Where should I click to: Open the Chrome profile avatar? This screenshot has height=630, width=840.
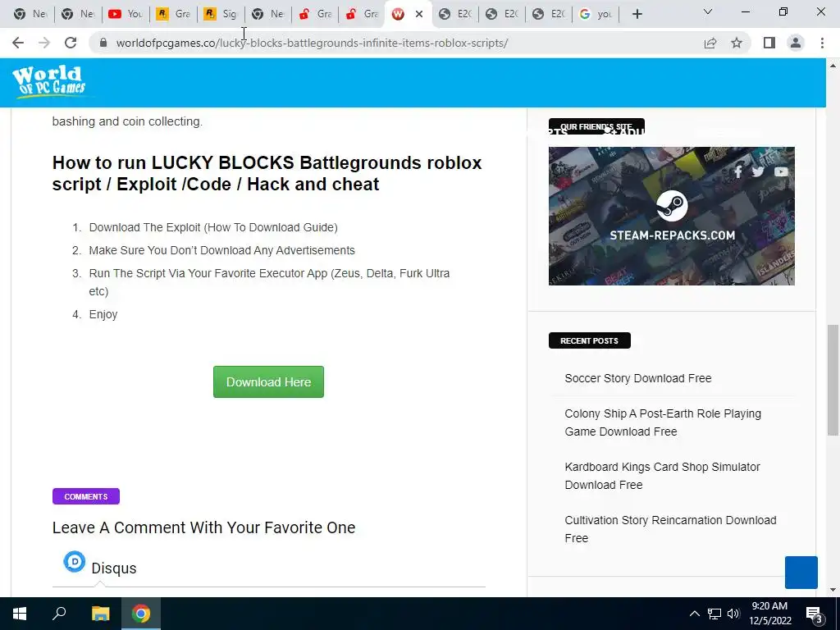(796, 43)
